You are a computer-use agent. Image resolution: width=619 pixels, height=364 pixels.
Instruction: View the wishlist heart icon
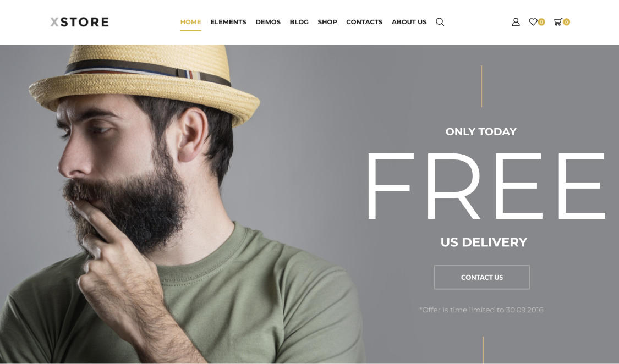(x=533, y=22)
